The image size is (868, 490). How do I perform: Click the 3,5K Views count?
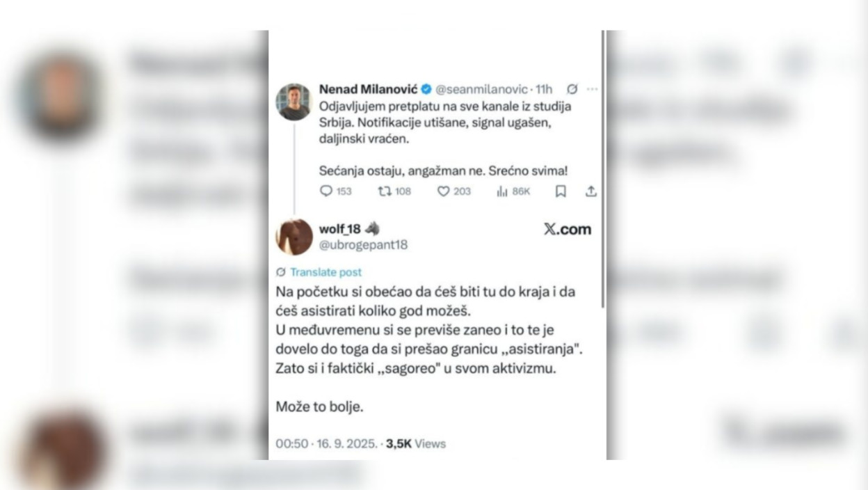pos(416,443)
